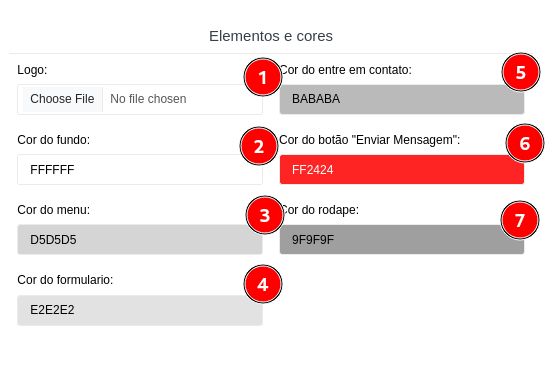Image resolution: width=545 pixels, height=370 pixels.
Task: Click the BABABA contact color field
Action: [x=402, y=99]
